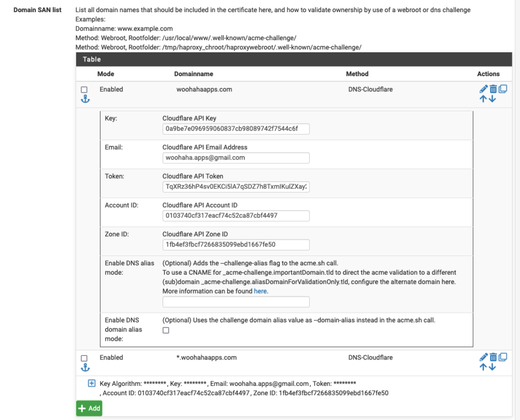This screenshot has height=420, width=520.
Task: Click DNS-Cloudflare method in woohahaapps.com row
Action: (370, 89)
